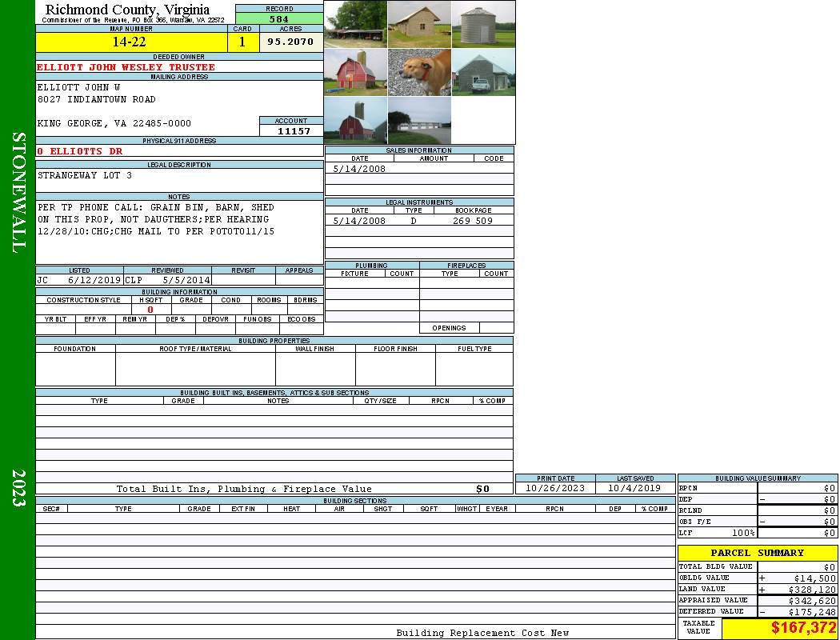Screen dimensions: 840x640
Task: Open the long white garage building thumbnail
Action: (x=419, y=121)
